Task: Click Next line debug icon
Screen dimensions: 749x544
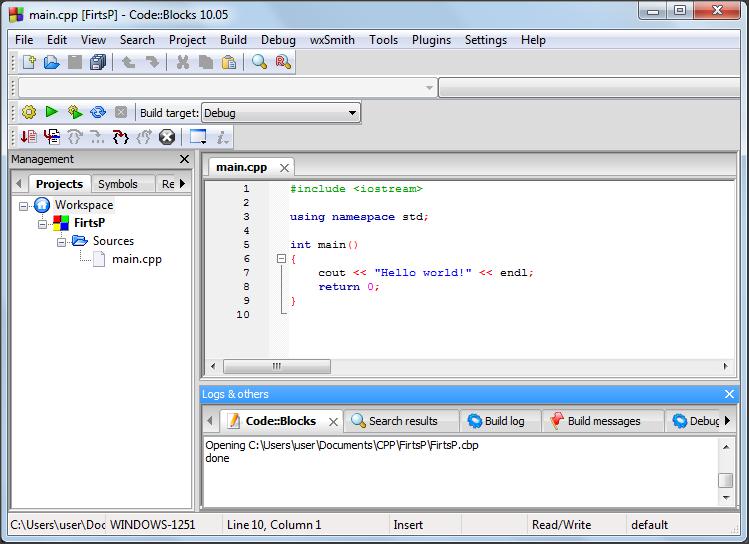Action: coord(75,137)
